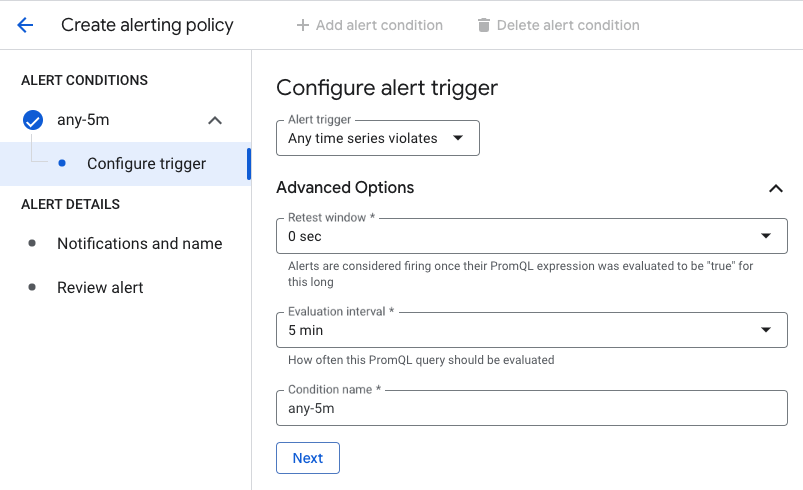Click the bullet next to Configure trigger
The height and width of the screenshot is (490, 803).
pos(63,163)
